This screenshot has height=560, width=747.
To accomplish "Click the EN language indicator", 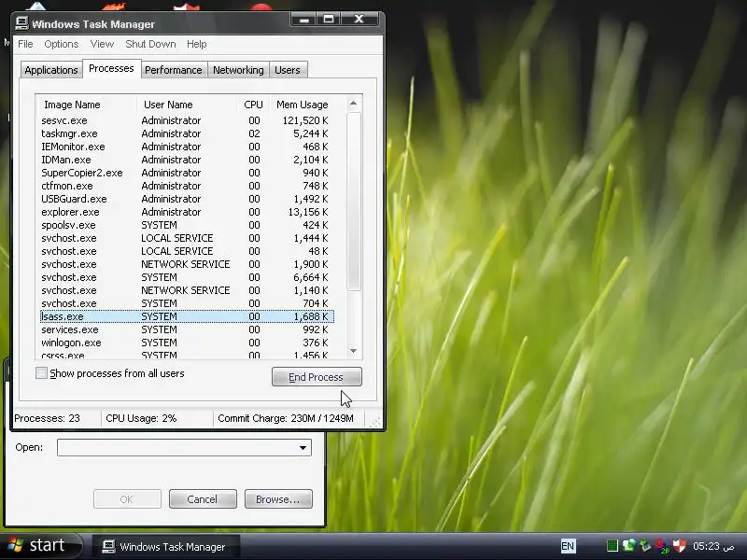I will tap(568, 546).
